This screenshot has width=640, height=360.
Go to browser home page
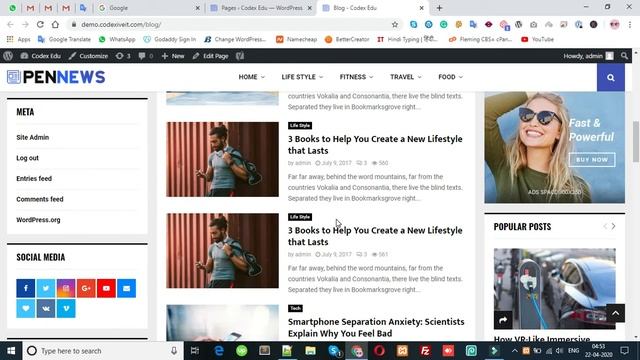point(55,24)
